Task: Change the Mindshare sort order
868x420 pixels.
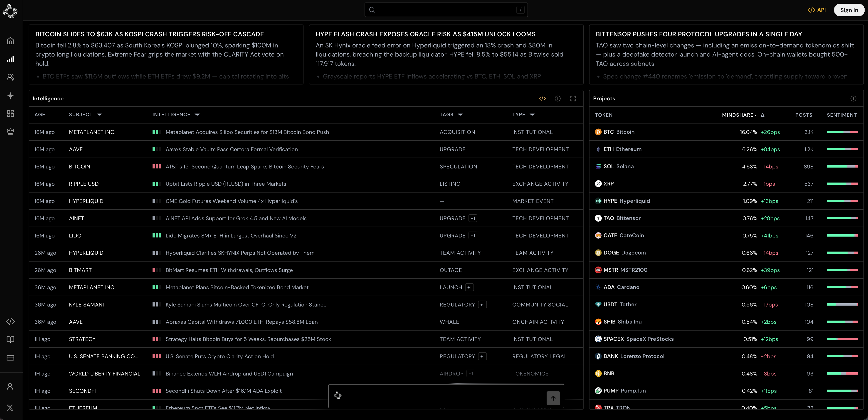Action: (x=739, y=115)
